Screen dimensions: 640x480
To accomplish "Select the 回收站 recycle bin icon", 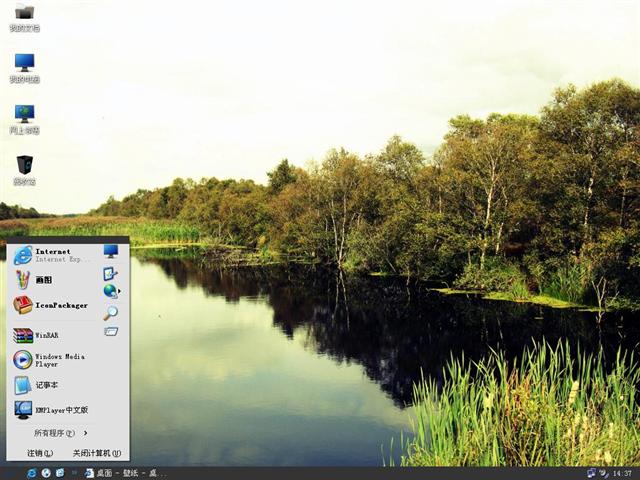I will pos(24,170).
